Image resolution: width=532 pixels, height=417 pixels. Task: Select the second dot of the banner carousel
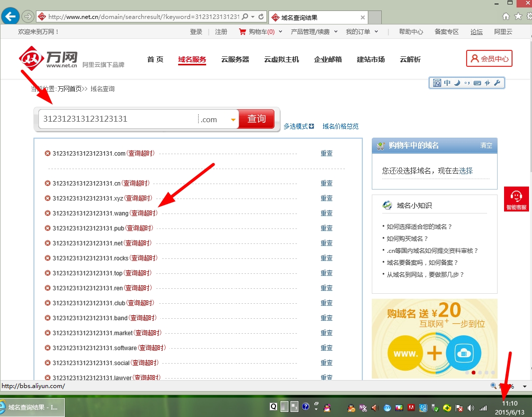(x=473, y=372)
